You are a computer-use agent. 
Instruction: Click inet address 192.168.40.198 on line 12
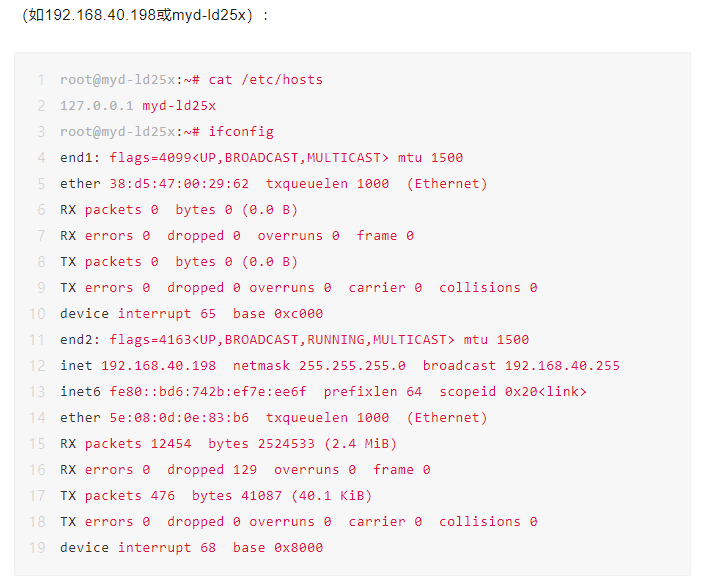[x=158, y=365]
